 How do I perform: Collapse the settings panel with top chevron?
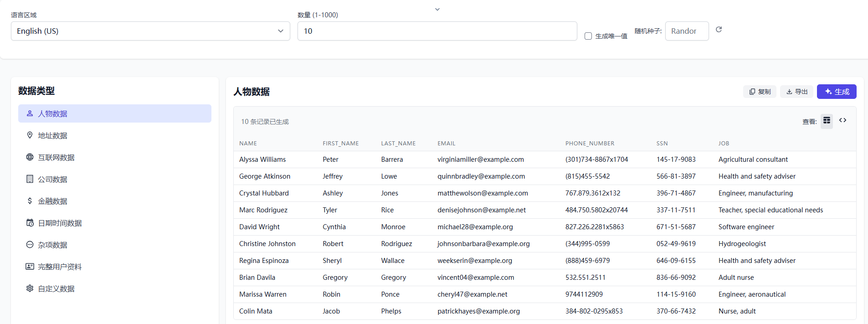click(437, 10)
